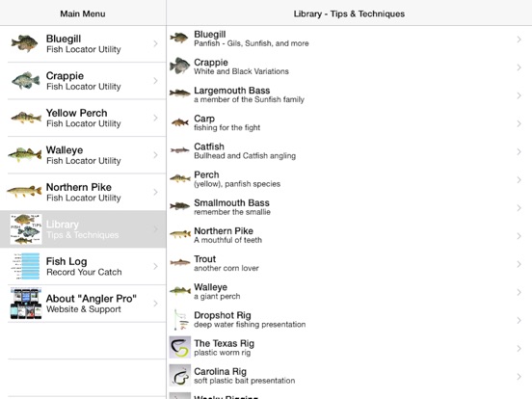Select the Library Tips & Techniques menu item
The height and width of the screenshot is (399, 532).
point(83,229)
